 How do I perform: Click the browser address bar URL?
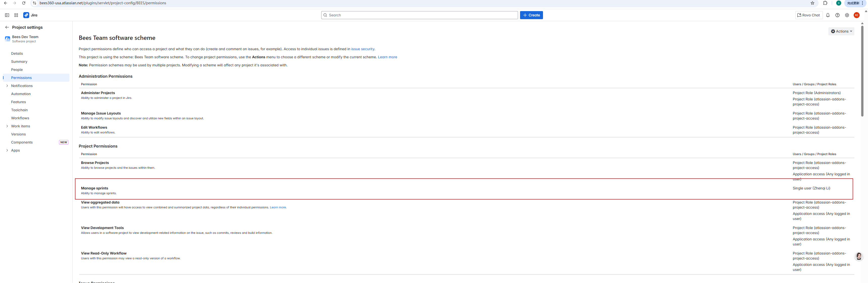[103, 3]
